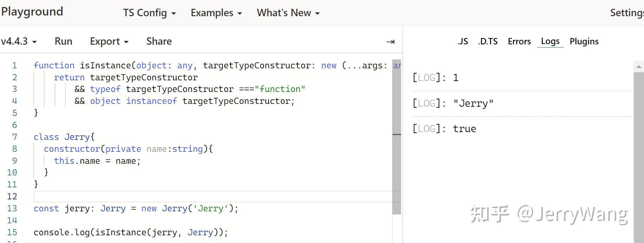Open the Errors tab
Image resolution: width=644 pixels, height=243 pixels.
(x=519, y=42)
